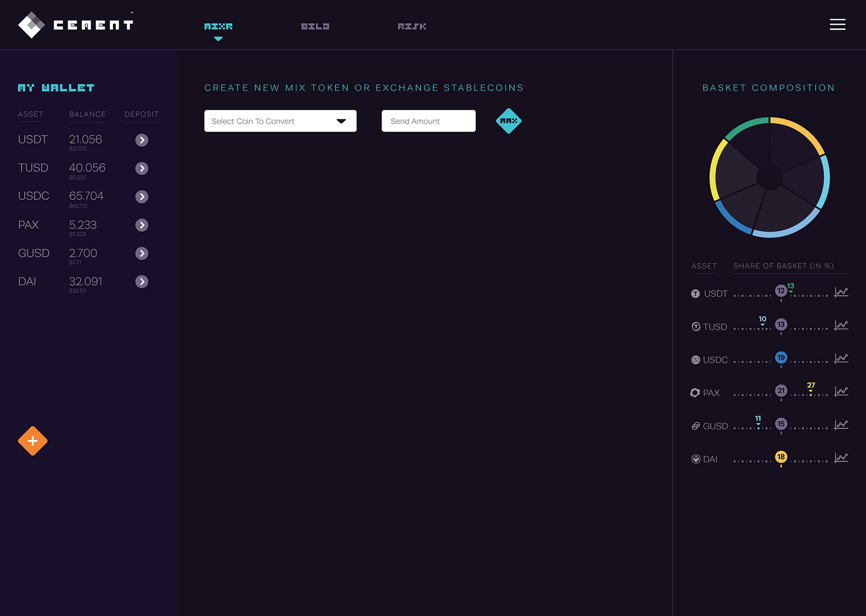The width and height of the screenshot is (866, 616).
Task: Click the MAX diamond button
Action: 508,121
